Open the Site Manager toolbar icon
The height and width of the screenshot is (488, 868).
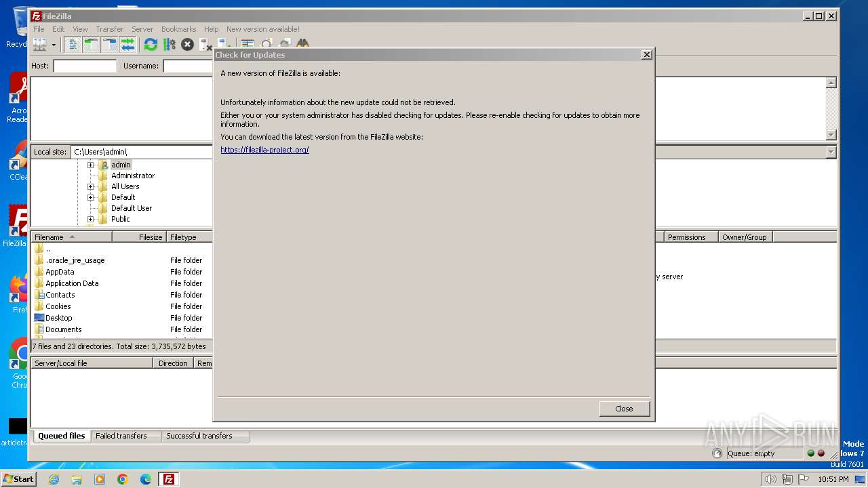39,45
